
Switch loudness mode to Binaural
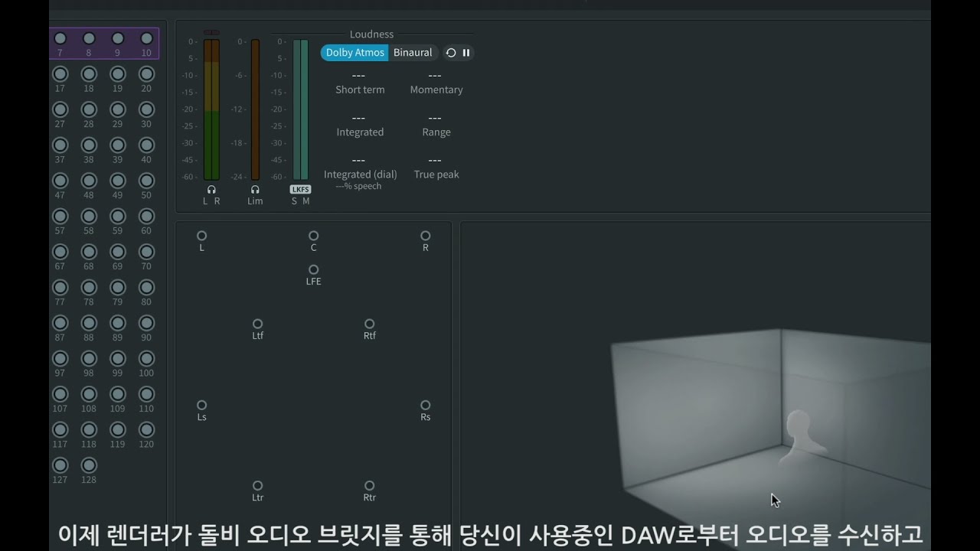point(413,53)
